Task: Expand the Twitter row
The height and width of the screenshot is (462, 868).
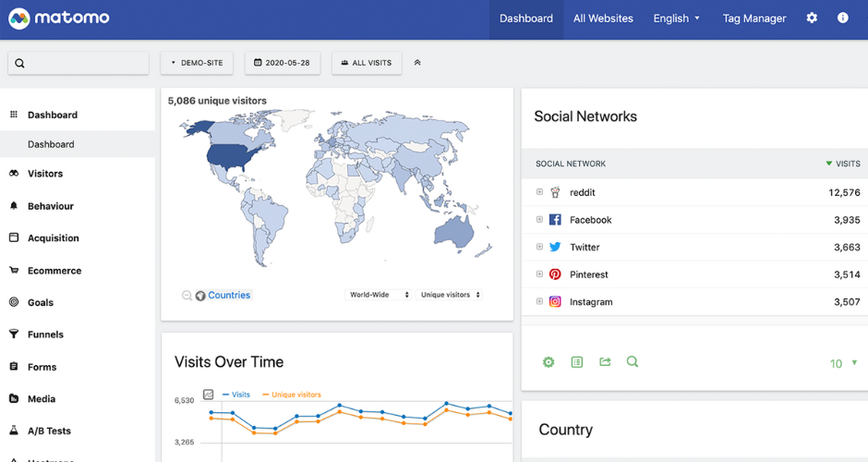Action: click(x=539, y=247)
